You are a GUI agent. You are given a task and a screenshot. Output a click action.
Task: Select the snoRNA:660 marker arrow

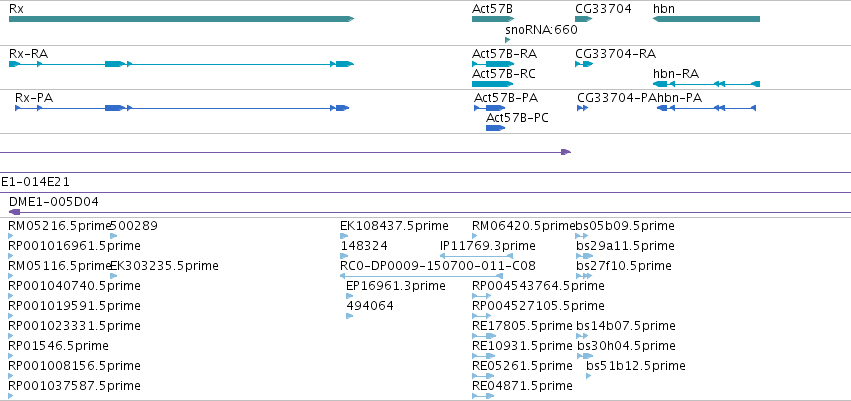click(x=507, y=40)
